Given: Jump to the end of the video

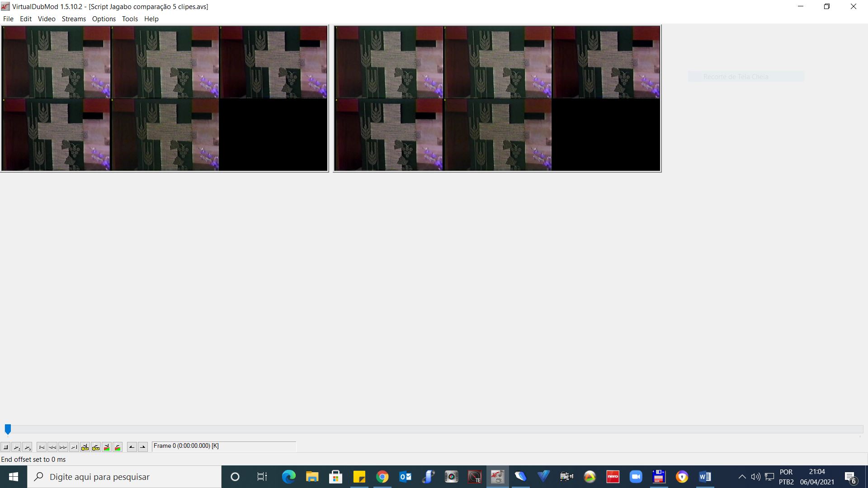Looking at the screenshot, I should [74, 447].
